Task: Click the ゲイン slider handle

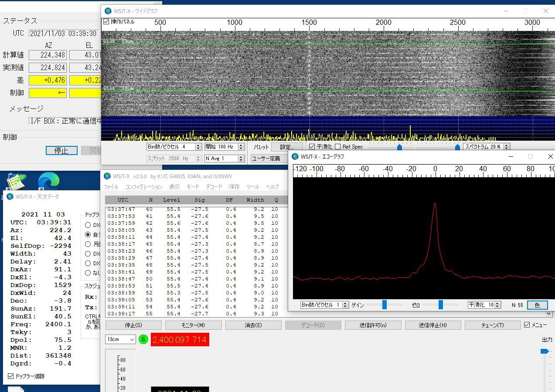Action: click(384, 305)
